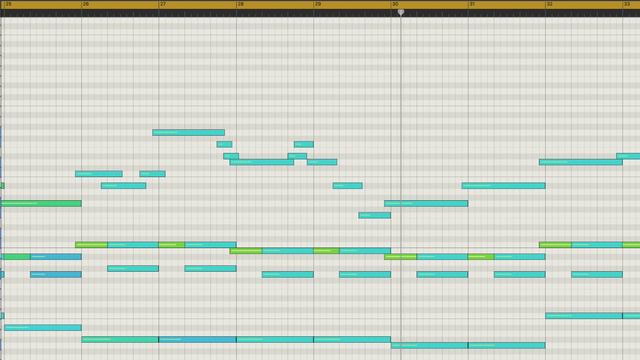Viewport: 640px width, 360px height.
Task: Select the long dark-green note in bar 25
Action: (x=41, y=203)
